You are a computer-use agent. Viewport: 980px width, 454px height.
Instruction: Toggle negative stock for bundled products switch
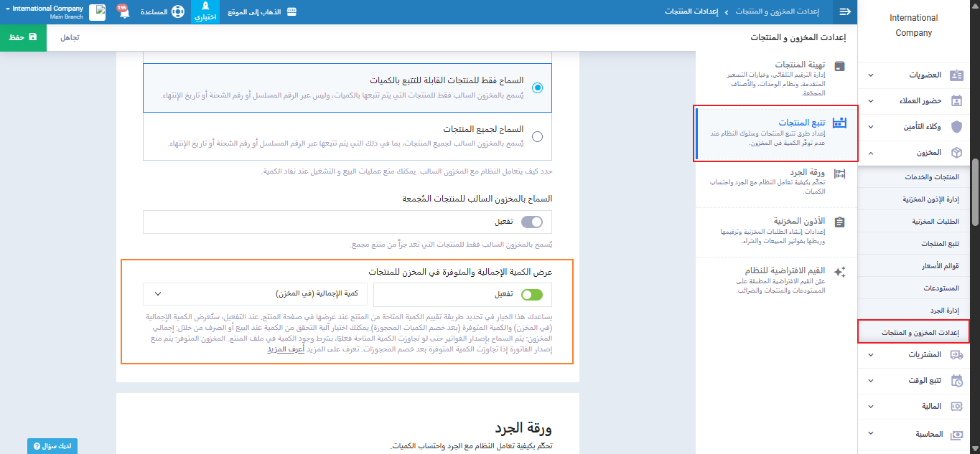[531, 222]
